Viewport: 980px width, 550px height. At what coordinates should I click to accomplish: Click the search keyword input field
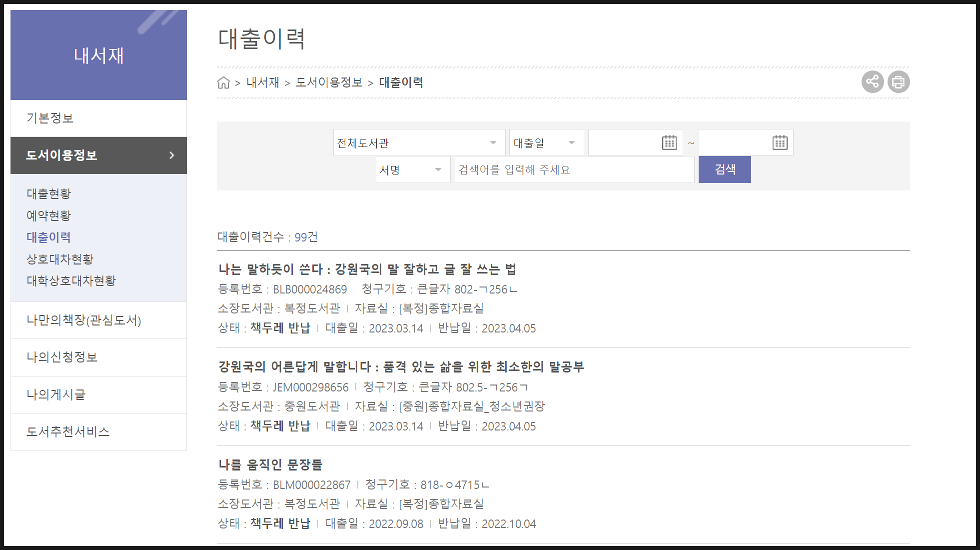[x=574, y=170]
